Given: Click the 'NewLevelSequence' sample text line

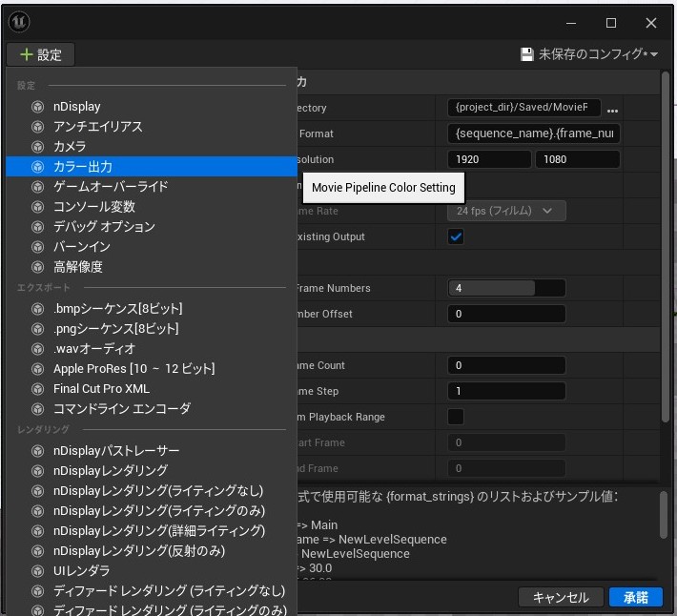Looking at the screenshot, I should pos(356,554).
